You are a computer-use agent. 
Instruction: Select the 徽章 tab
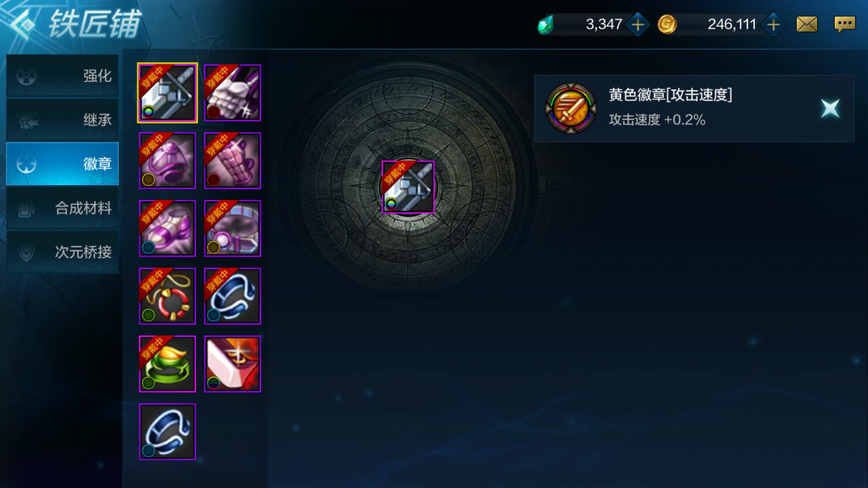(62, 164)
